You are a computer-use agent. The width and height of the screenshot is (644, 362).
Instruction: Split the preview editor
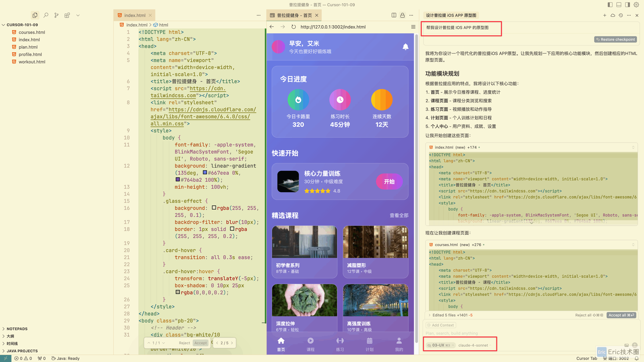[x=394, y=15]
